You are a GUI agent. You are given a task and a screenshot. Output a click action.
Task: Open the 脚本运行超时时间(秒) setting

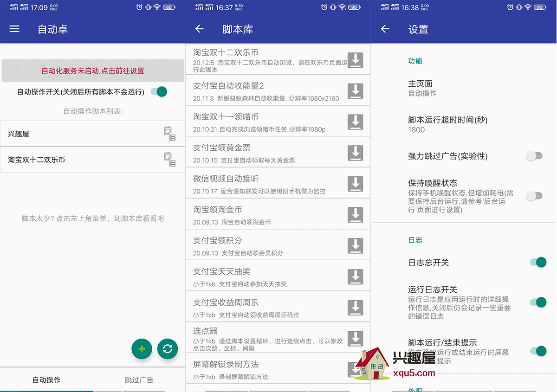464,124
